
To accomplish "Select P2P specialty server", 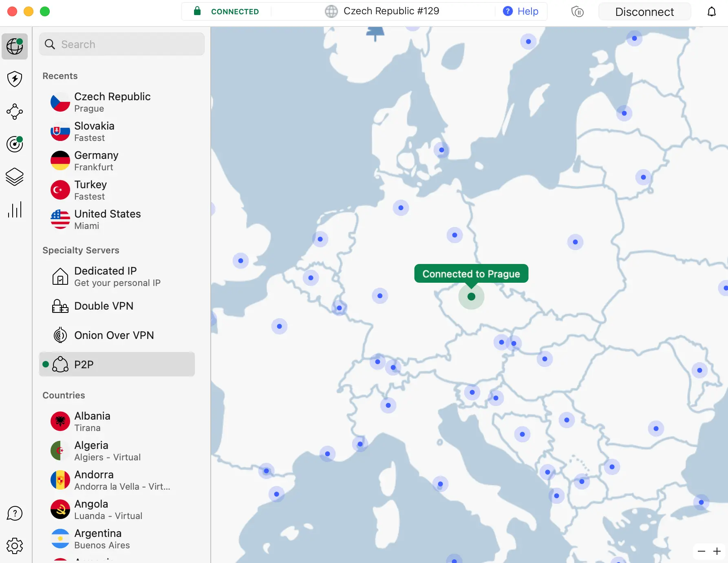I will coord(117,365).
